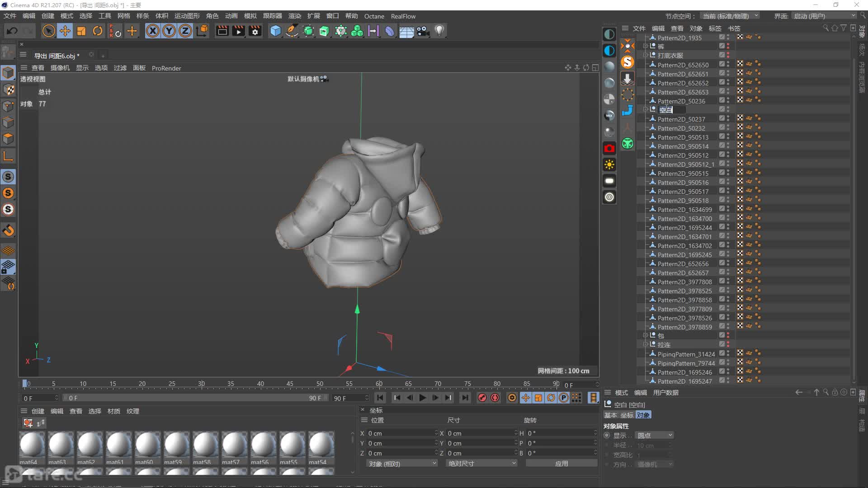Open the RealFlow menu
Screen dimensions: 868x488
403,16
